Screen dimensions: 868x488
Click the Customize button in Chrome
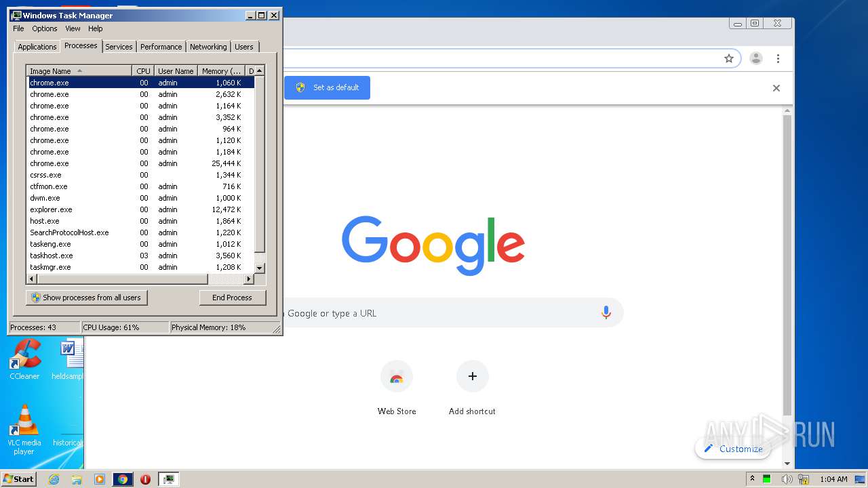pos(733,449)
